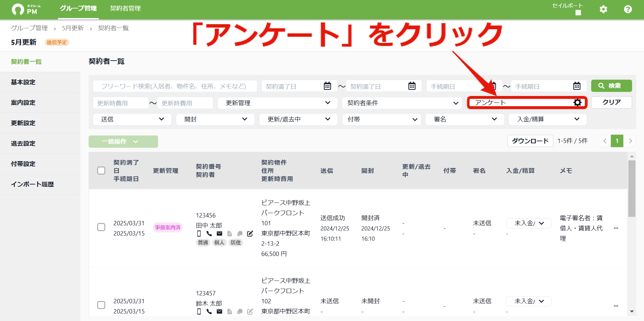Open 付帯設定 in the sidebar
Image resolution: width=644 pixels, height=321 pixels.
(40, 164)
